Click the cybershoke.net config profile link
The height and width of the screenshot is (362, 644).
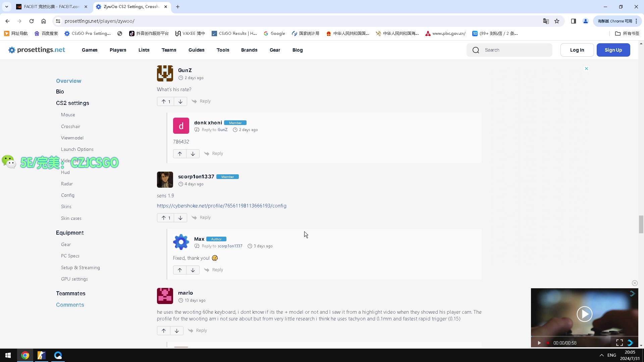222,205
